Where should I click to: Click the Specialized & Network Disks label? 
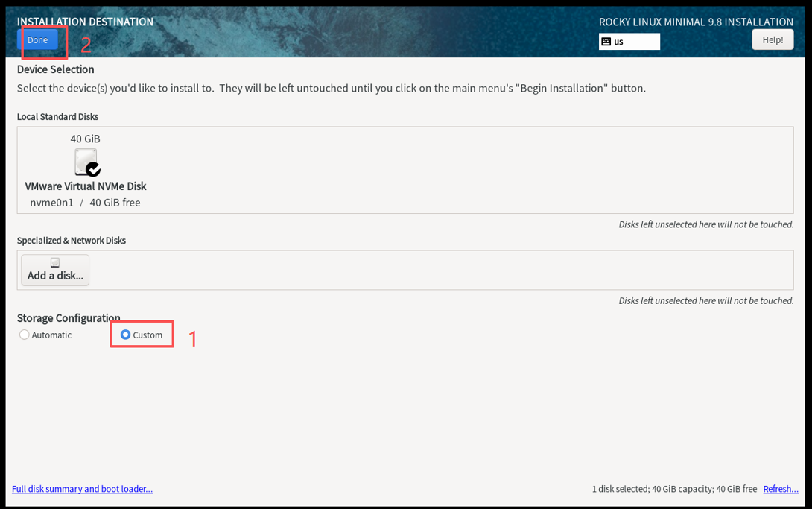(x=72, y=240)
